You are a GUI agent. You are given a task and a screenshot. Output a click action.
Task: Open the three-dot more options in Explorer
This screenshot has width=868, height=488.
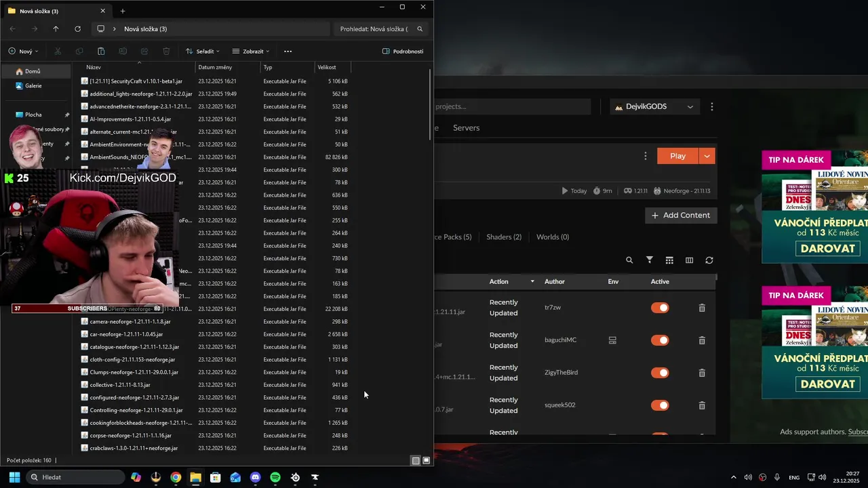(288, 52)
